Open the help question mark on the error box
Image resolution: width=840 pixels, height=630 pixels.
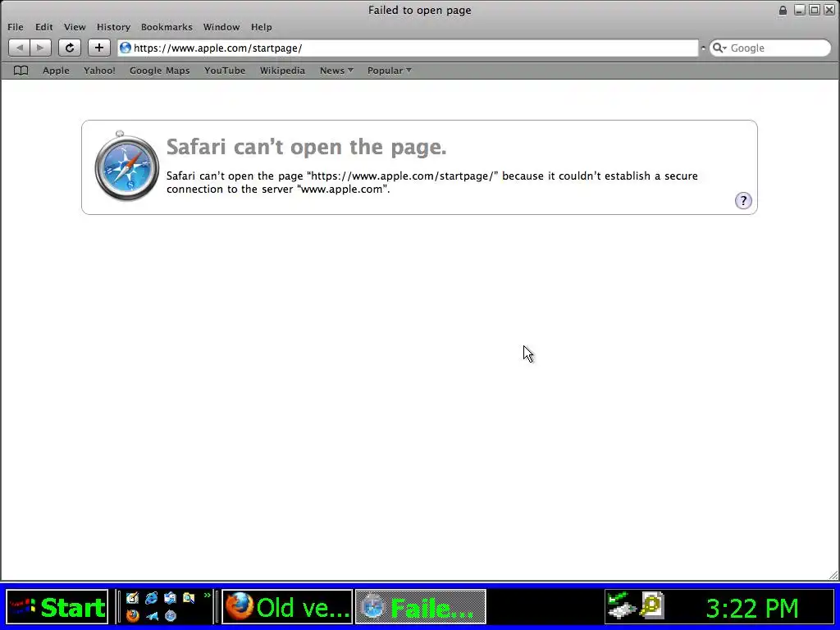tap(743, 201)
